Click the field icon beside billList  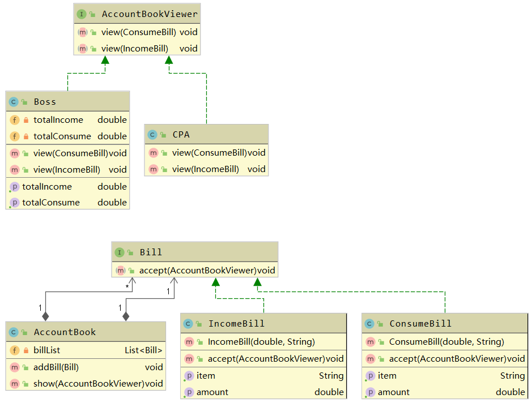(x=15, y=350)
